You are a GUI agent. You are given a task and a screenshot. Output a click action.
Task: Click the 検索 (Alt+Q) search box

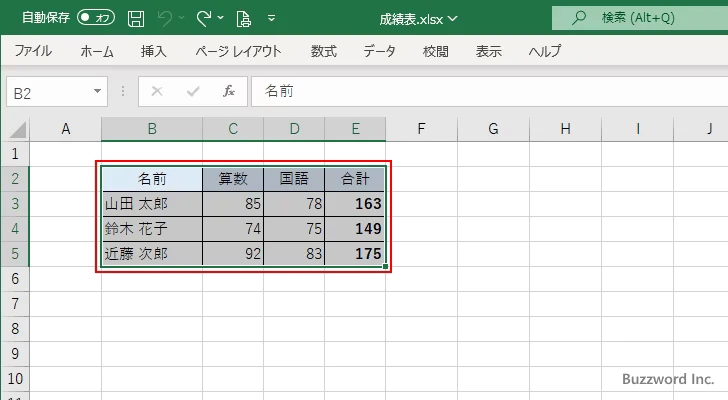(x=640, y=18)
